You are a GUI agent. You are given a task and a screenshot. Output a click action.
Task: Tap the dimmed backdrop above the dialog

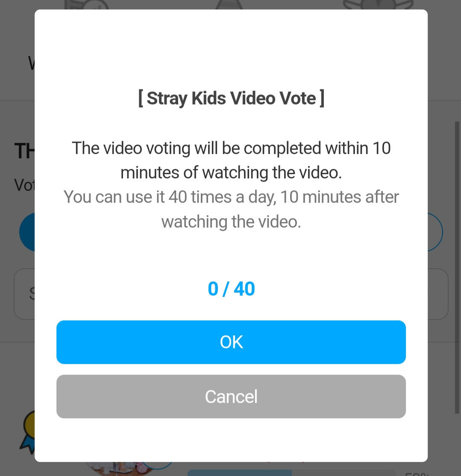pyautogui.click(x=231, y=4)
